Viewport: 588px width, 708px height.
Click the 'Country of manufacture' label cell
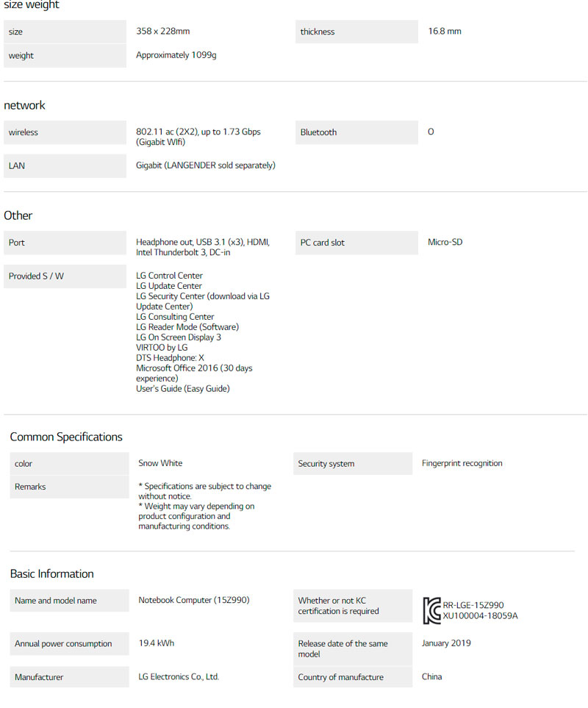pyautogui.click(x=353, y=677)
